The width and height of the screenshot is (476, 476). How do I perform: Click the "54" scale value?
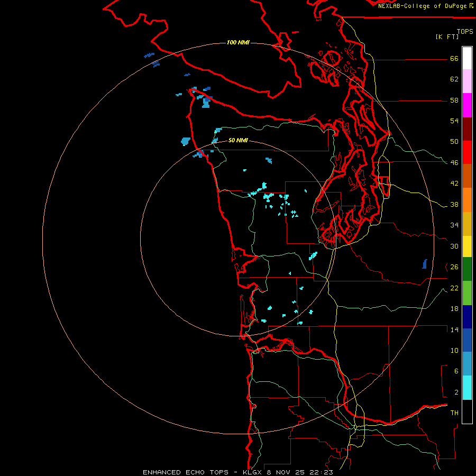click(454, 121)
